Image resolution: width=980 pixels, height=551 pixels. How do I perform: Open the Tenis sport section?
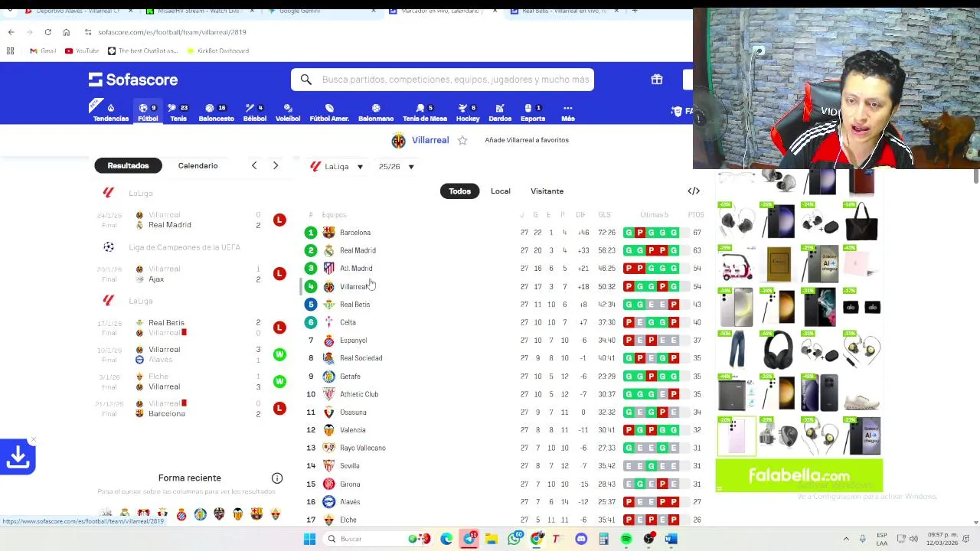pyautogui.click(x=178, y=112)
